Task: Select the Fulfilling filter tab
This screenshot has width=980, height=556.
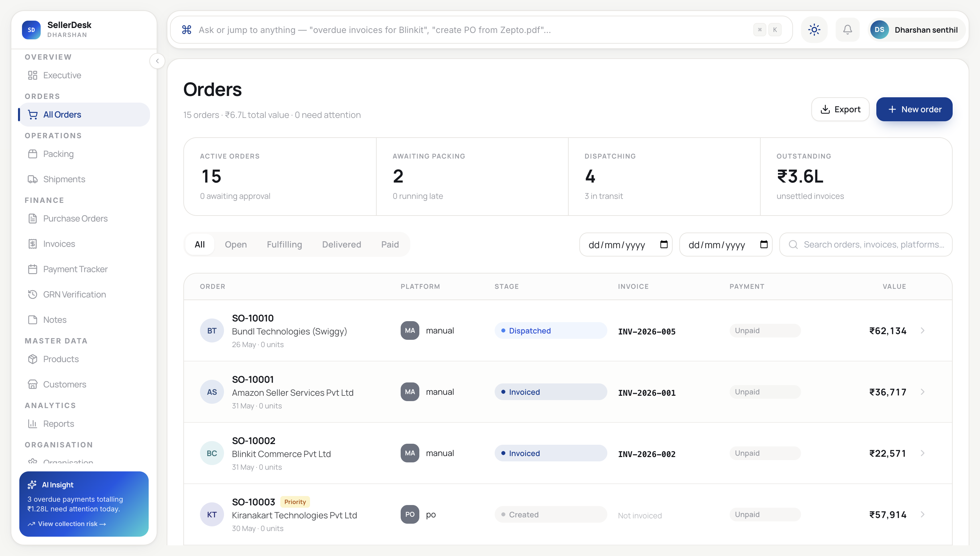Action: click(x=284, y=245)
